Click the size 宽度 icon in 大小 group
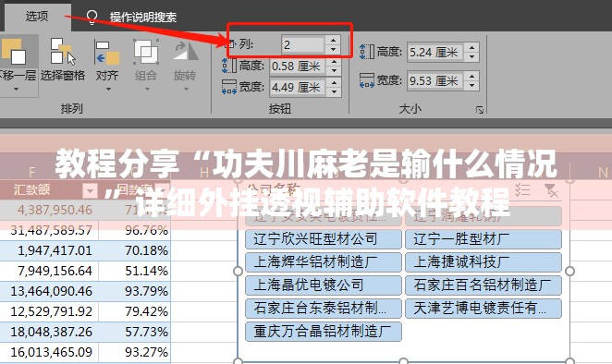Viewport: 612px width, 364px height. pos(366,80)
